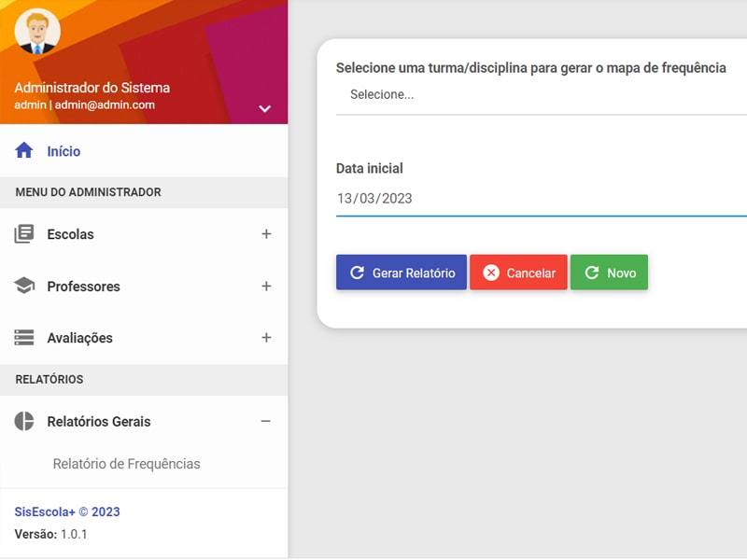Viewport: 747px width, 560px height.
Task: Collapse Relatórios Gerais with minus sign
Action: tap(266, 422)
